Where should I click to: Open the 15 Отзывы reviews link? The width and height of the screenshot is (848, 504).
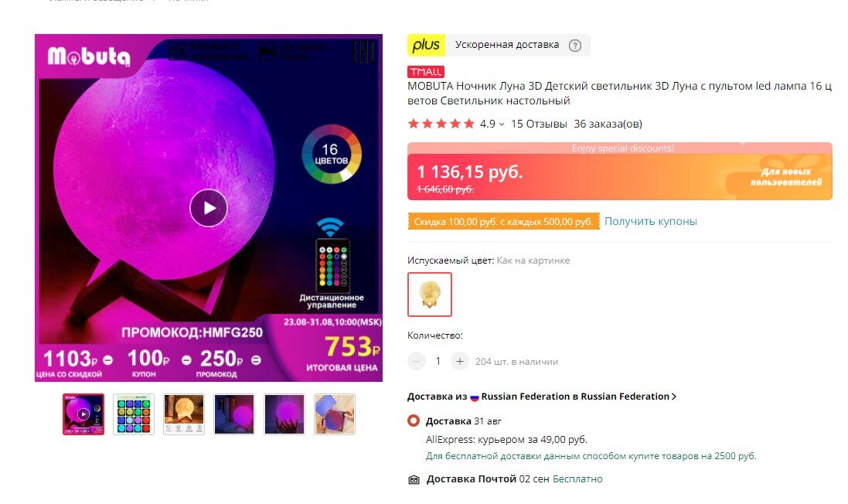[x=539, y=124]
